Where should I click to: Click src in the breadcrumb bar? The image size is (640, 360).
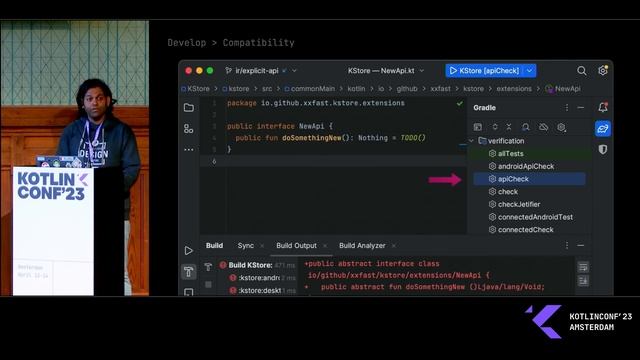coord(267,89)
